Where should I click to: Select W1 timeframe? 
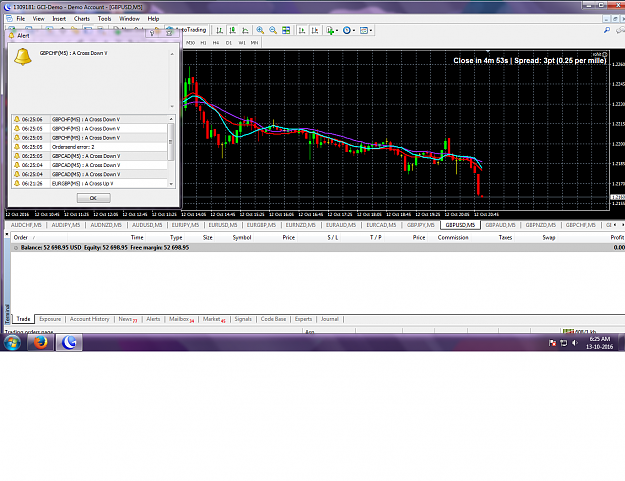[242, 43]
